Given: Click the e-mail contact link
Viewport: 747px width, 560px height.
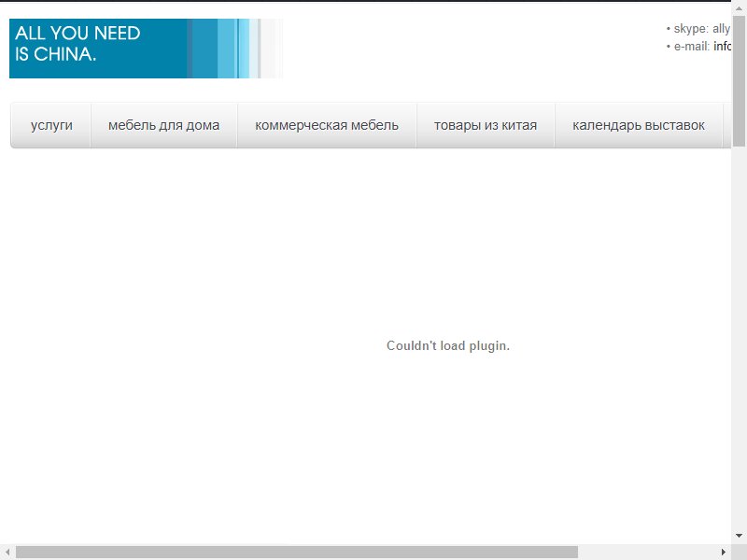Looking at the screenshot, I should pyautogui.click(x=722, y=46).
